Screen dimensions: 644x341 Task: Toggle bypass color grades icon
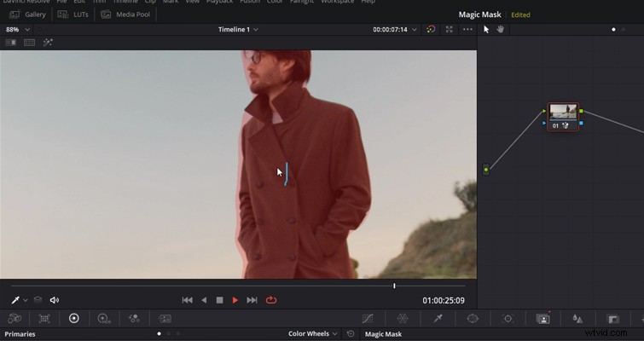(431, 30)
